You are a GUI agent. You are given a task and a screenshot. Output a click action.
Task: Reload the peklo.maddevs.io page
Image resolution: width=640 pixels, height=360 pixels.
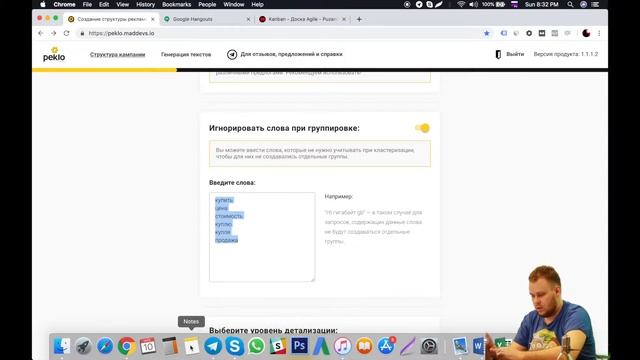[67, 33]
